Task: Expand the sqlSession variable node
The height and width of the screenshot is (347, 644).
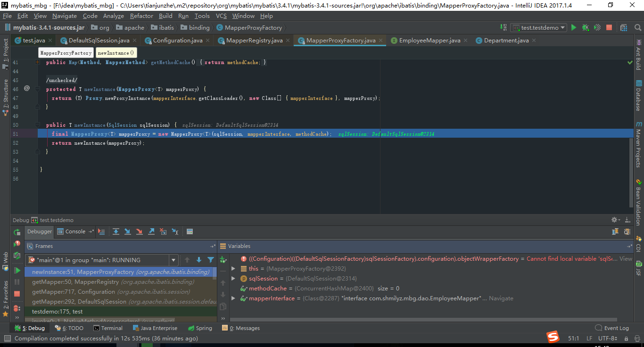Action: coord(232,277)
